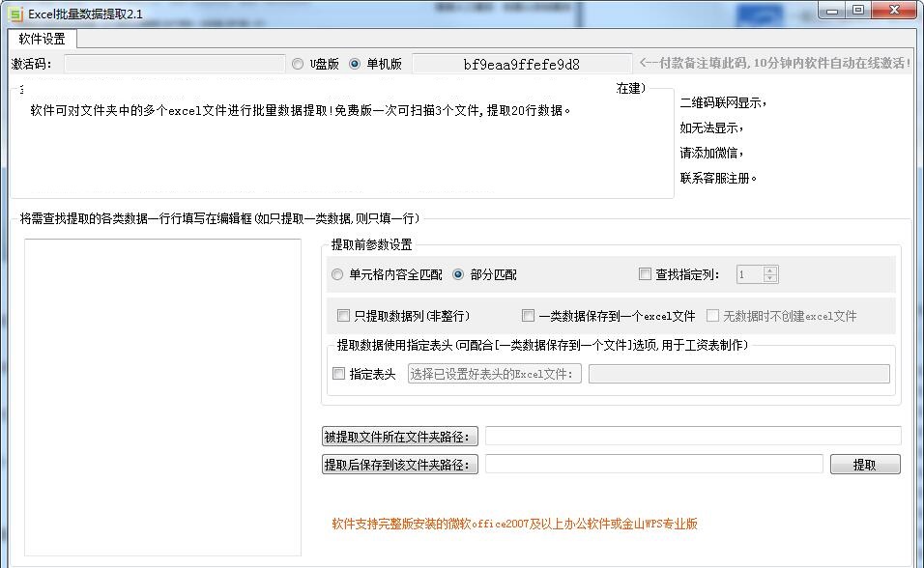This screenshot has width=924, height=568.
Task: Click the text 如无法显示
Action: click(711, 128)
